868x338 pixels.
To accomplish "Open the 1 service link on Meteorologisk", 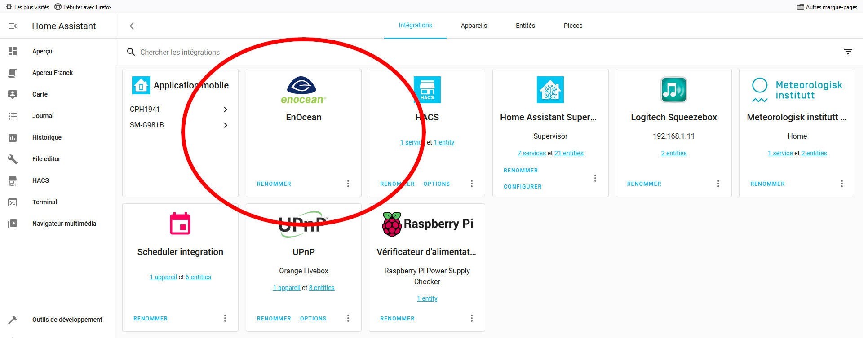I will pos(780,153).
